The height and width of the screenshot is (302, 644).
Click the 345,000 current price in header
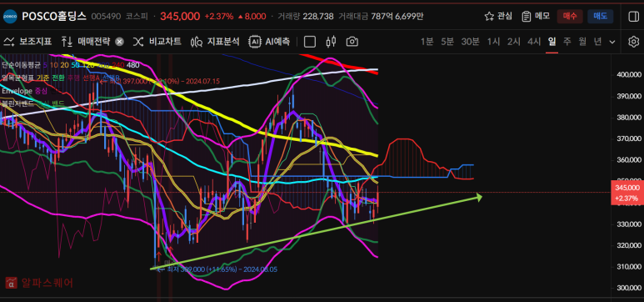point(180,16)
